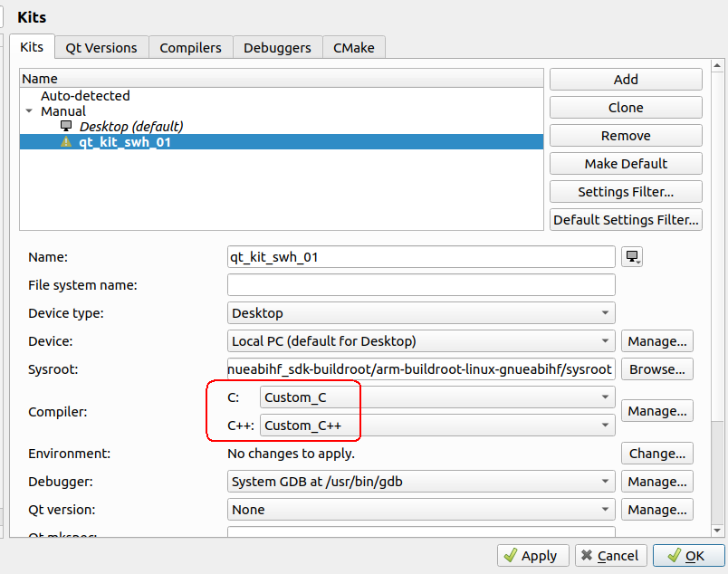
Task: Manage Qt versions next to Qt version field
Action: pos(657,510)
